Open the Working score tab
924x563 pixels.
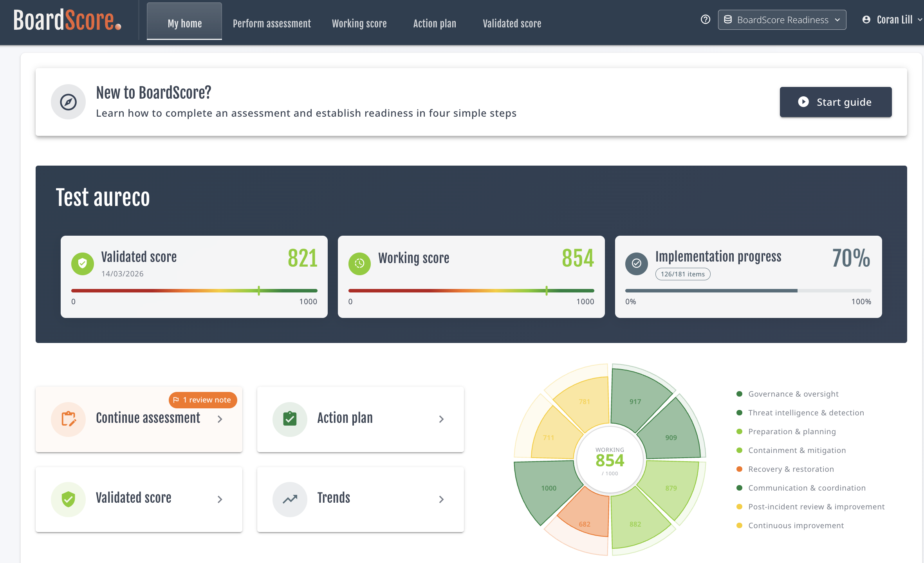359,23
